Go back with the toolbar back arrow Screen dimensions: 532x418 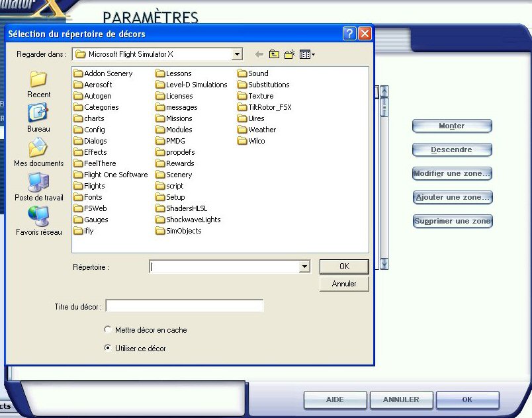[259, 54]
